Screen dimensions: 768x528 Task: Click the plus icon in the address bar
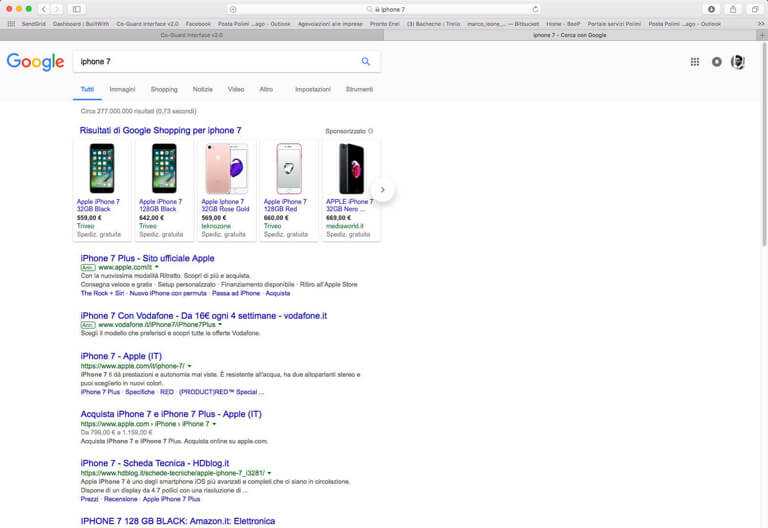(x=233, y=9)
